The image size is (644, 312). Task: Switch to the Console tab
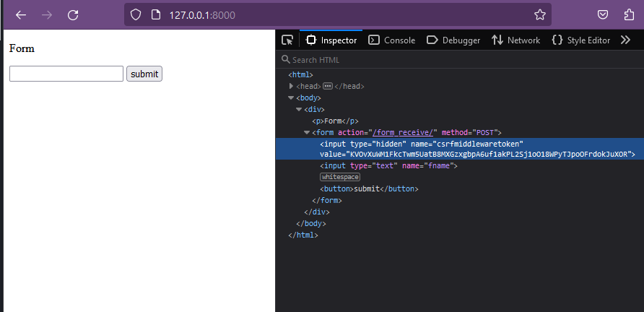point(392,40)
